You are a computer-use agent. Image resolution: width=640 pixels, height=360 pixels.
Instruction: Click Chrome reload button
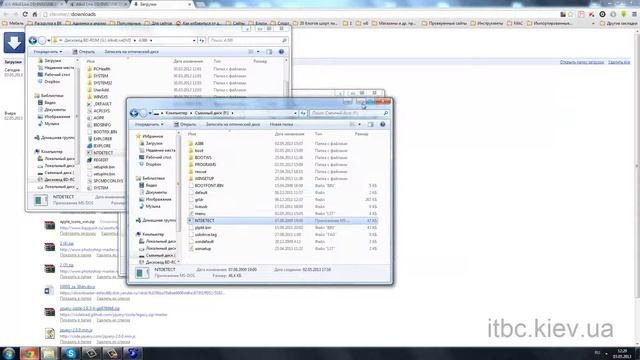coord(25,14)
